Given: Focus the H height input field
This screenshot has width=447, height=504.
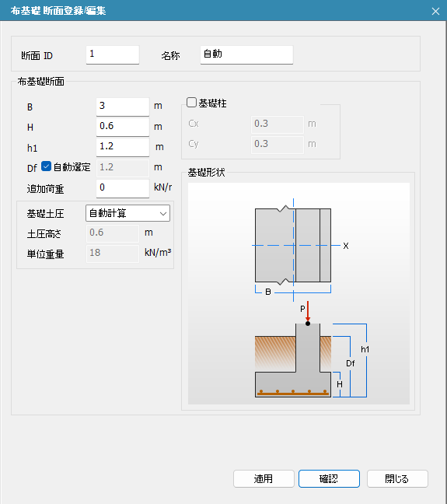Looking at the screenshot, I should 123,127.
